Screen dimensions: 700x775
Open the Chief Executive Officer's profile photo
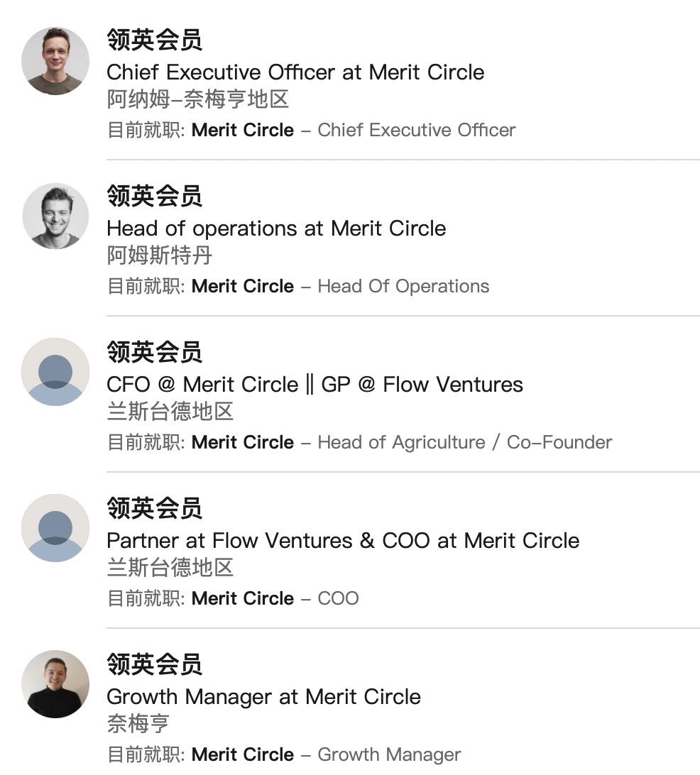point(55,61)
